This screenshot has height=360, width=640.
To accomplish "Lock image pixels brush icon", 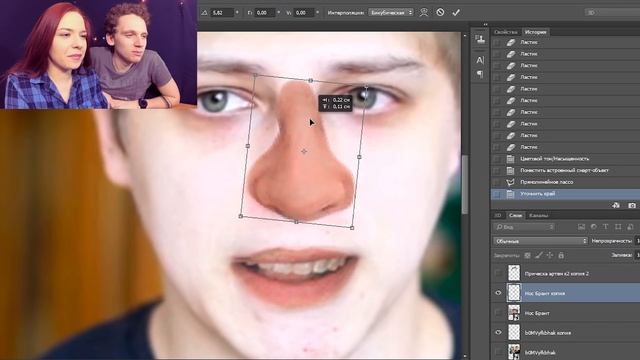I will [539, 256].
